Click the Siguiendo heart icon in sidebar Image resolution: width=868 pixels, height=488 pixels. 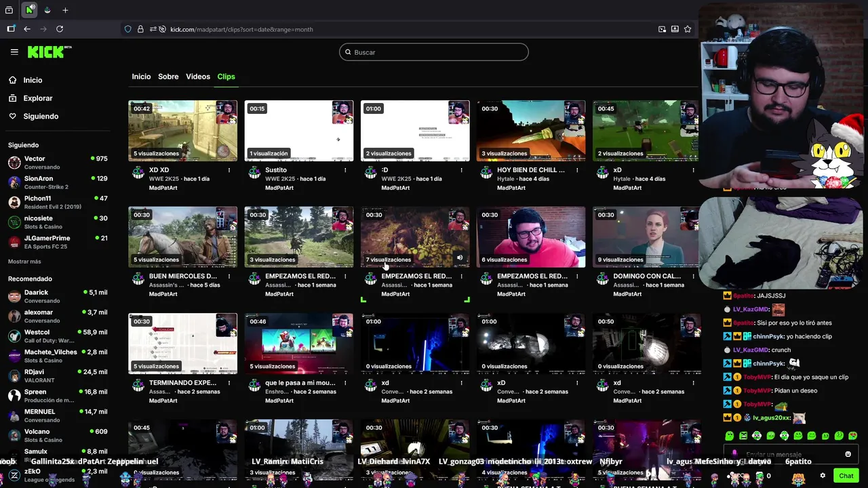[12, 117]
